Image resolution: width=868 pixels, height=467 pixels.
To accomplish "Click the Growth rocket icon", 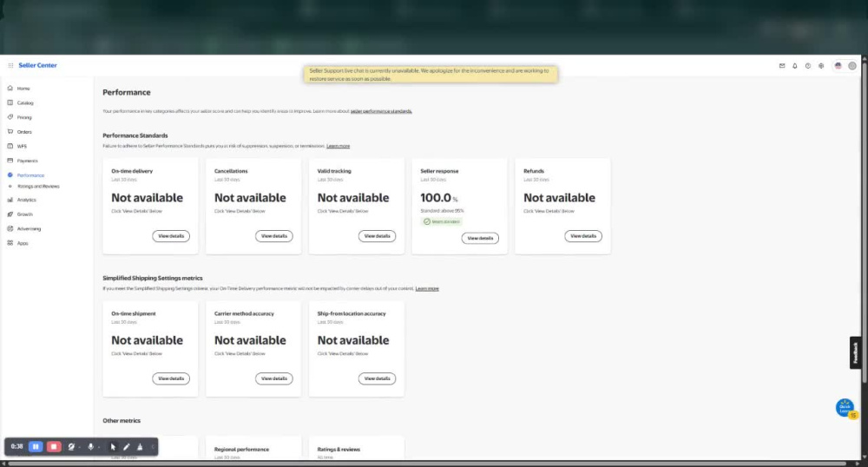I will point(10,214).
